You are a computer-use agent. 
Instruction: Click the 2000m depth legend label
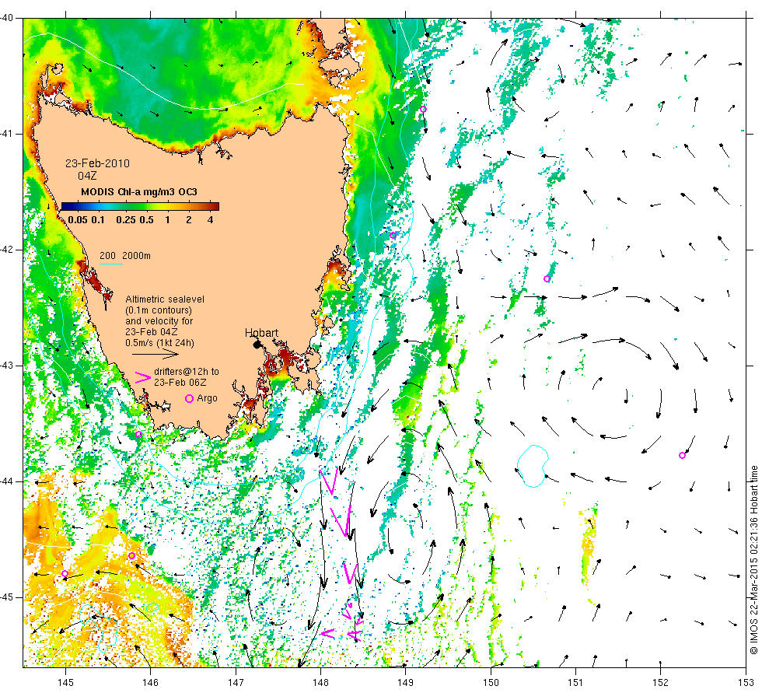tap(136, 256)
